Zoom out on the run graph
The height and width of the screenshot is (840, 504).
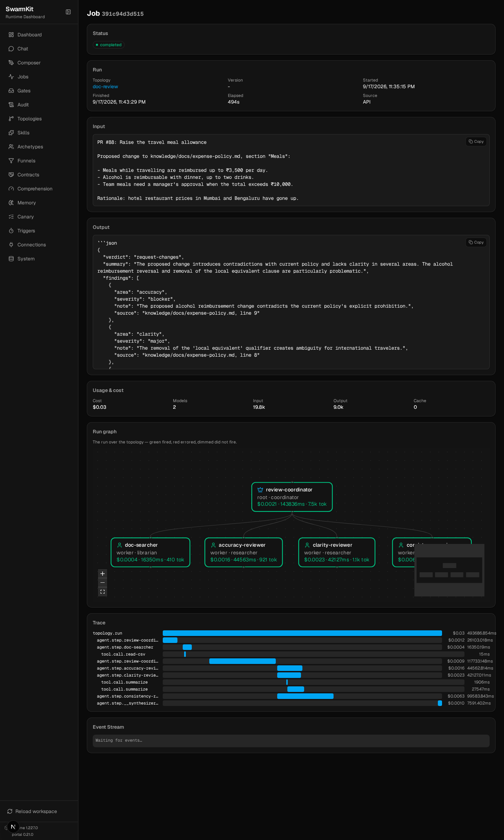[x=103, y=583]
